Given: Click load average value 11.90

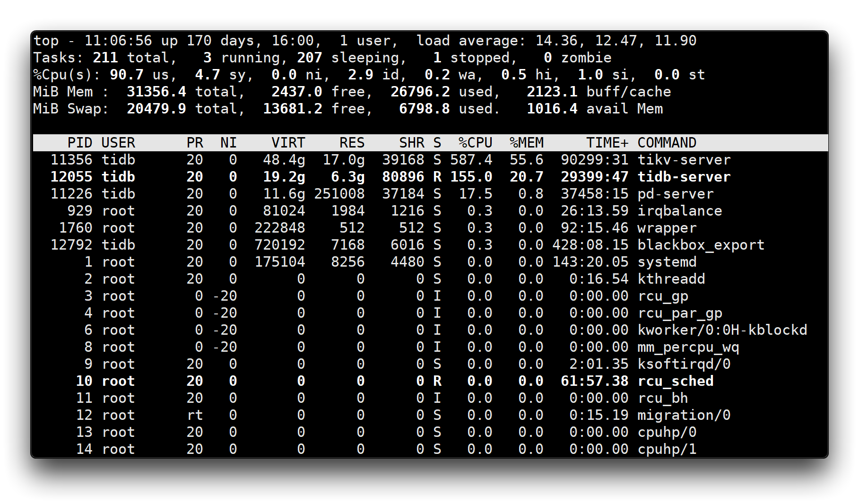Looking at the screenshot, I should pos(676,41).
